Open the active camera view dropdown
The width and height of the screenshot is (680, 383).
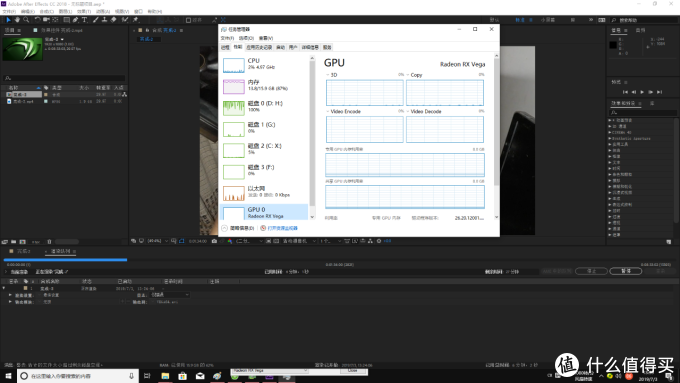click(299, 241)
